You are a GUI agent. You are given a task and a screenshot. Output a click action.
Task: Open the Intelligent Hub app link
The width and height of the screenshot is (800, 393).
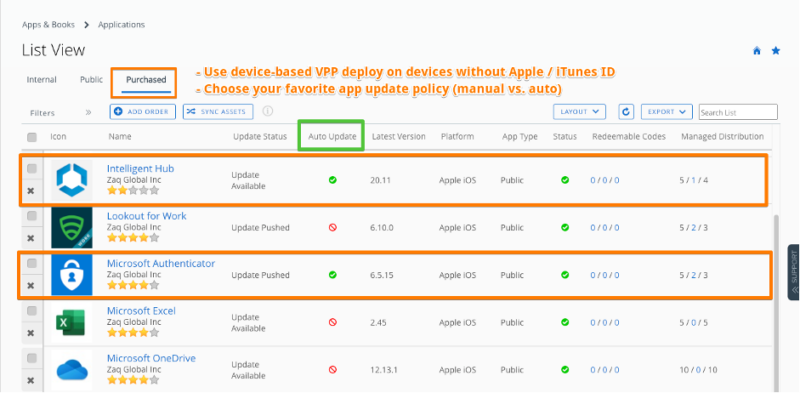click(x=141, y=168)
